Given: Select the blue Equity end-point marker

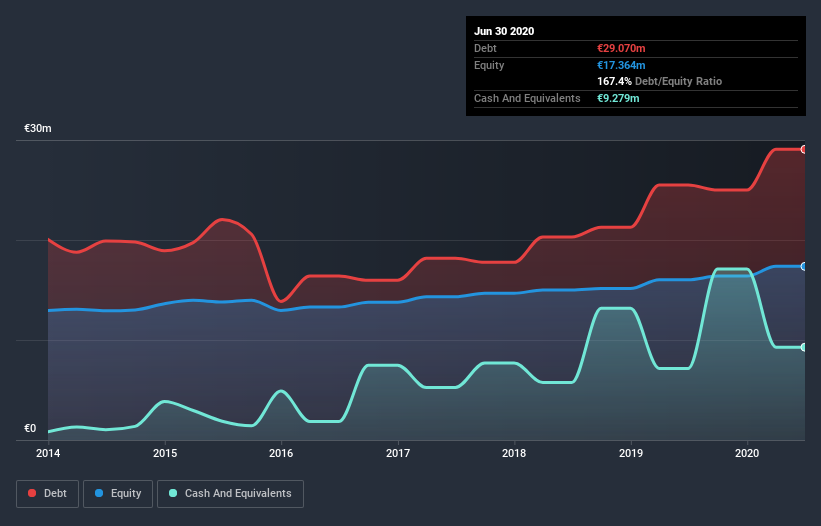Looking at the screenshot, I should click(x=804, y=266).
